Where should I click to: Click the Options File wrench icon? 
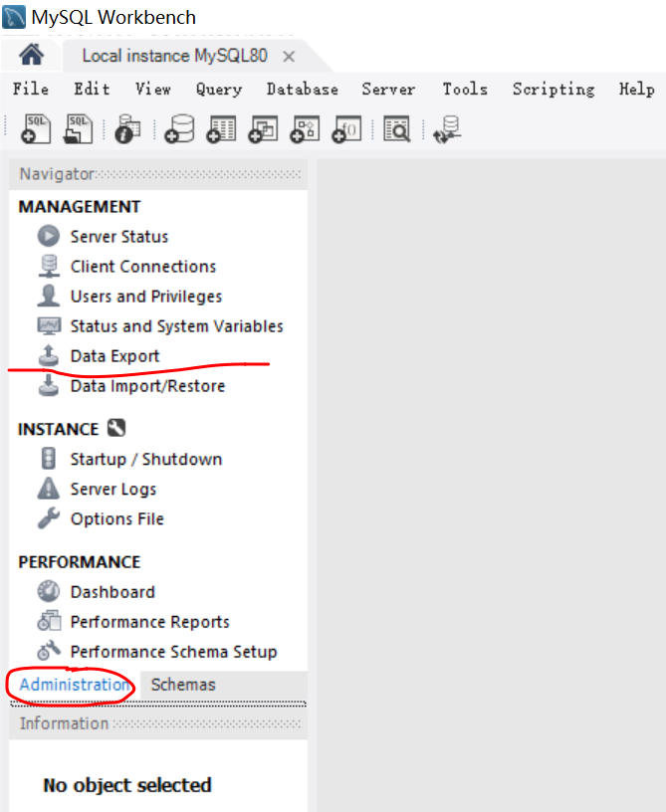(49, 517)
